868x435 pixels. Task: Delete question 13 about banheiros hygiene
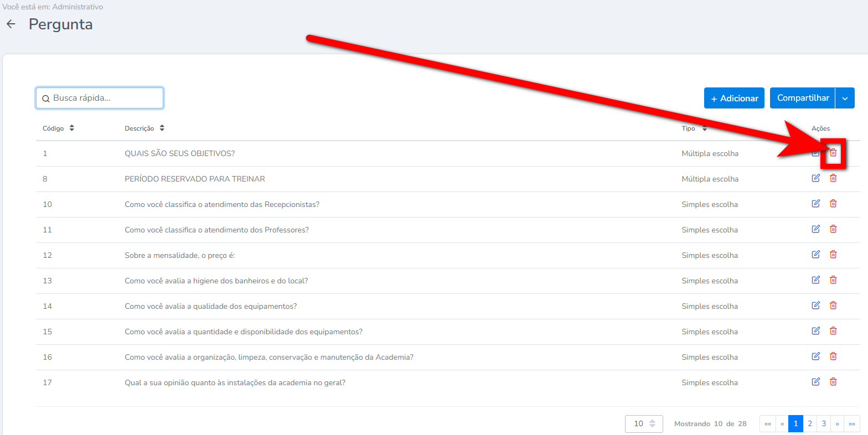pos(833,280)
